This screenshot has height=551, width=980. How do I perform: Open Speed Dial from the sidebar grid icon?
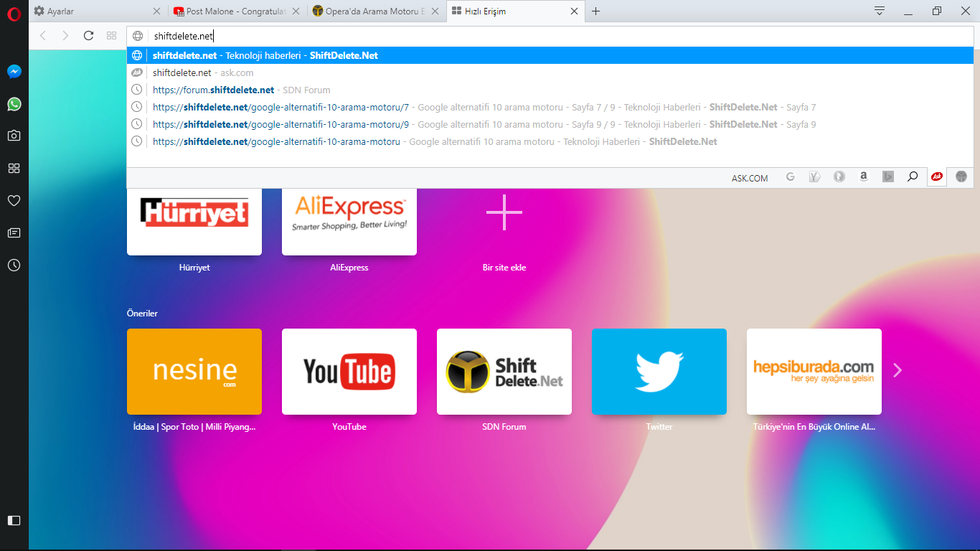click(x=14, y=168)
